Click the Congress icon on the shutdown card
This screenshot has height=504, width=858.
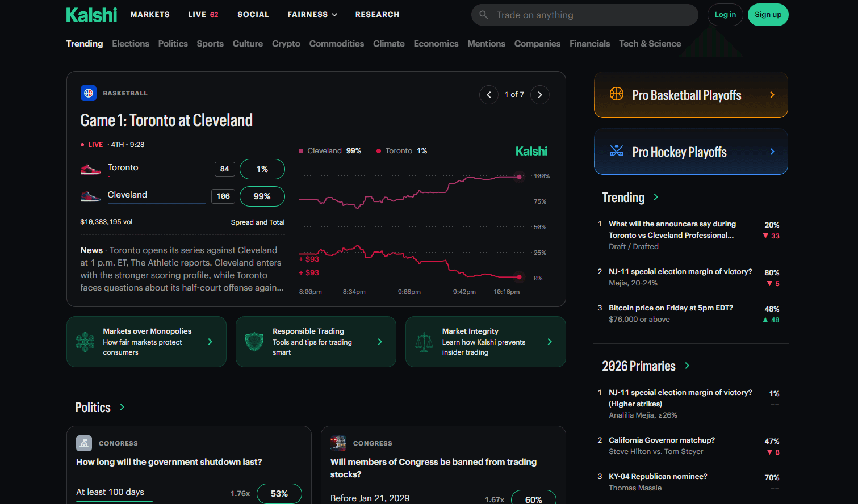tap(84, 443)
